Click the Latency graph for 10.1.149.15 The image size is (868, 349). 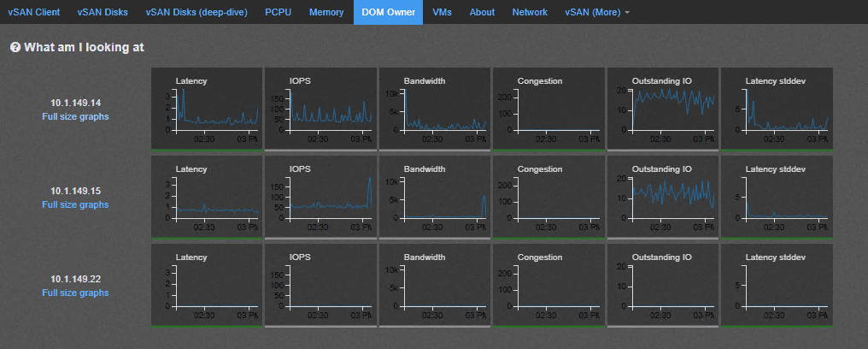coord(207,198)
